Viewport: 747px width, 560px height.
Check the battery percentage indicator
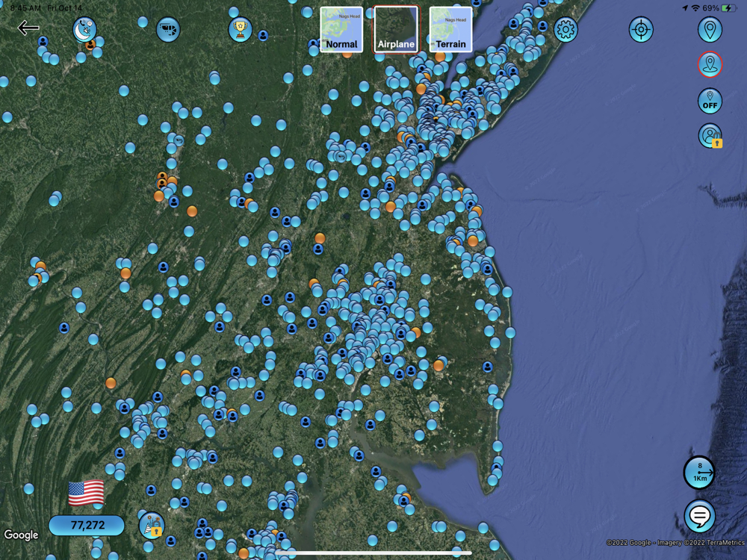710,8
